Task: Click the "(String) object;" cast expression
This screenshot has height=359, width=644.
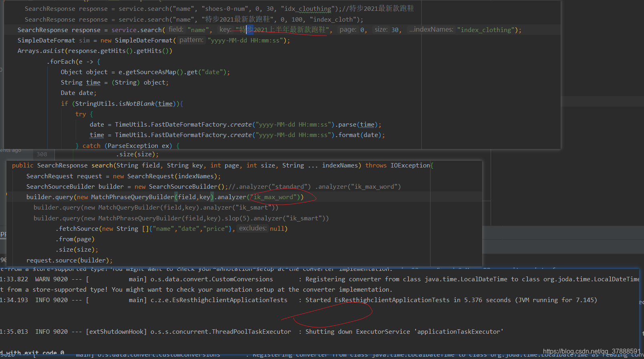Action: click(x=140, y=83)
